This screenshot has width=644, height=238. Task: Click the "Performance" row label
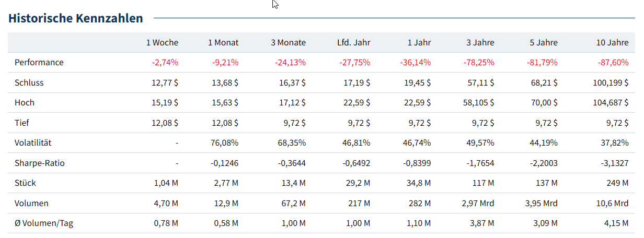(39, 63)
